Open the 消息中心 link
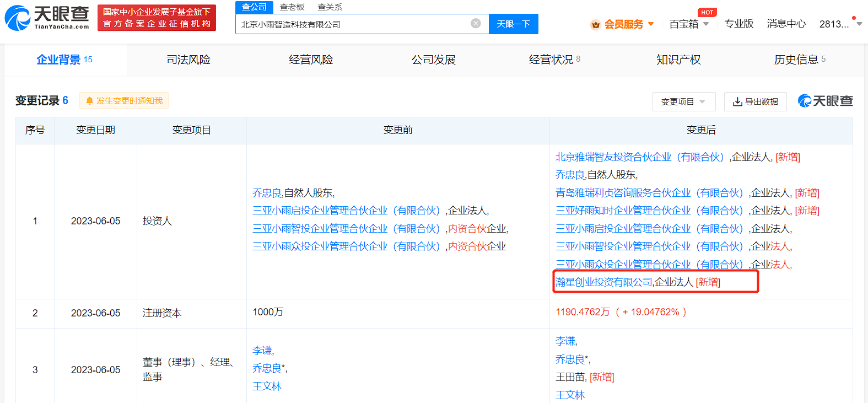This screenshot has width=868, height=403. (x=786, y=24)
